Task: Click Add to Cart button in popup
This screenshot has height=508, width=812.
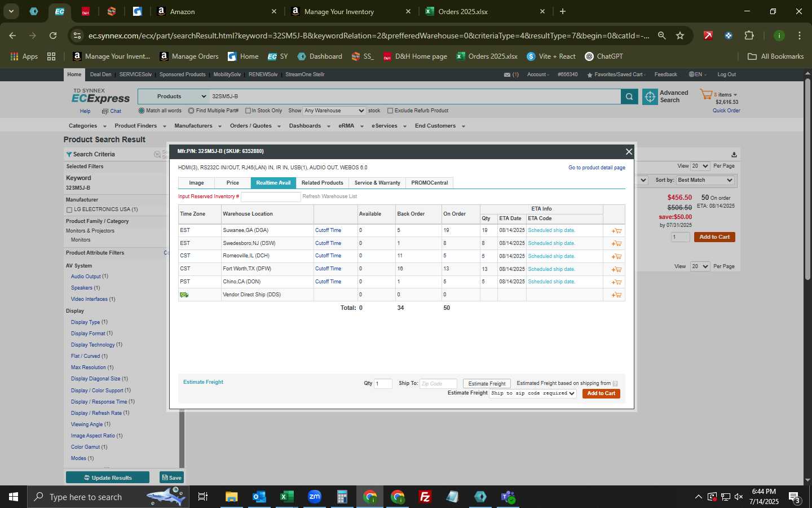Action: (x=601, y=393)
